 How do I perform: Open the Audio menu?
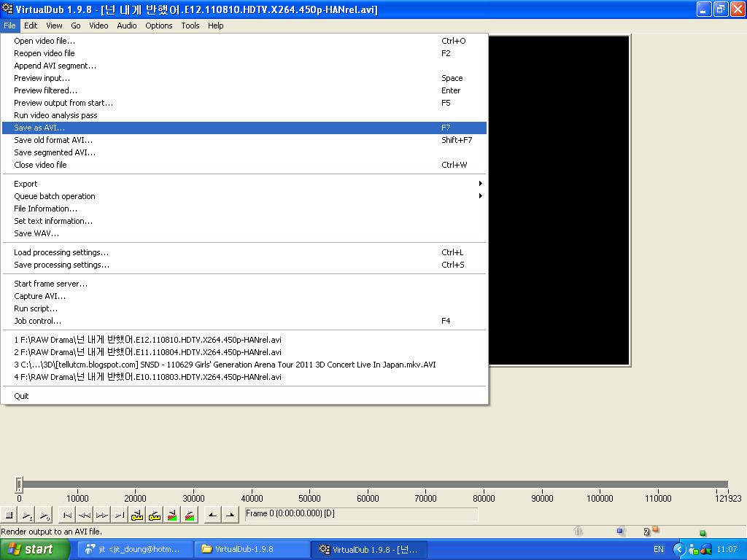127,26
